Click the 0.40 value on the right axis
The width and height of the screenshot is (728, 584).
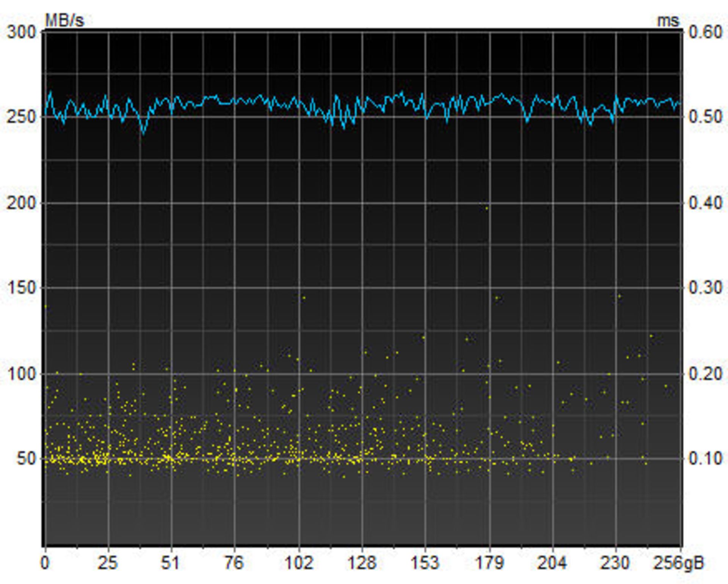point(706,203)
